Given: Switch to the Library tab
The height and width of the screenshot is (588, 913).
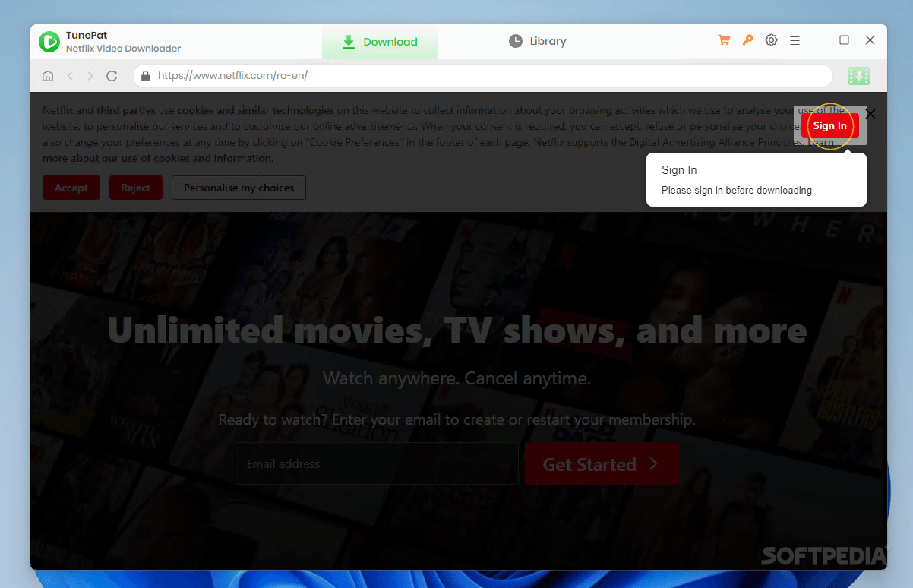Looking at the screenshot, I should (x=538, y=41).
